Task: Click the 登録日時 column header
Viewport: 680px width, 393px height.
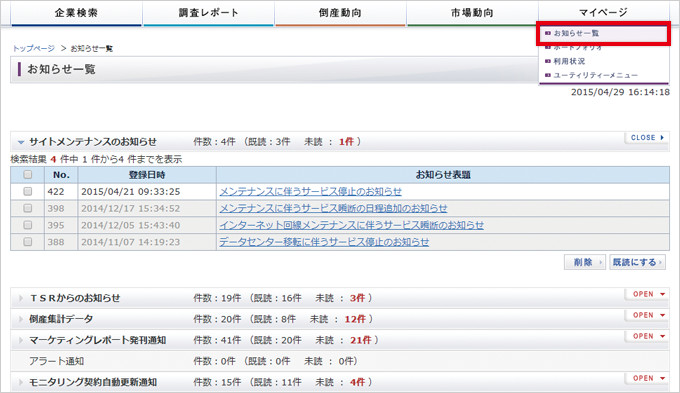Action: 147,175
